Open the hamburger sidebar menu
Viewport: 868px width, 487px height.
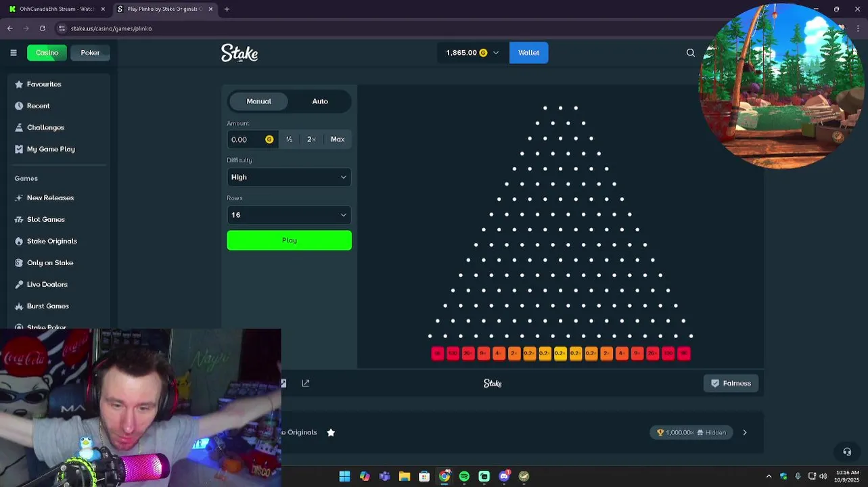point(14,53)
